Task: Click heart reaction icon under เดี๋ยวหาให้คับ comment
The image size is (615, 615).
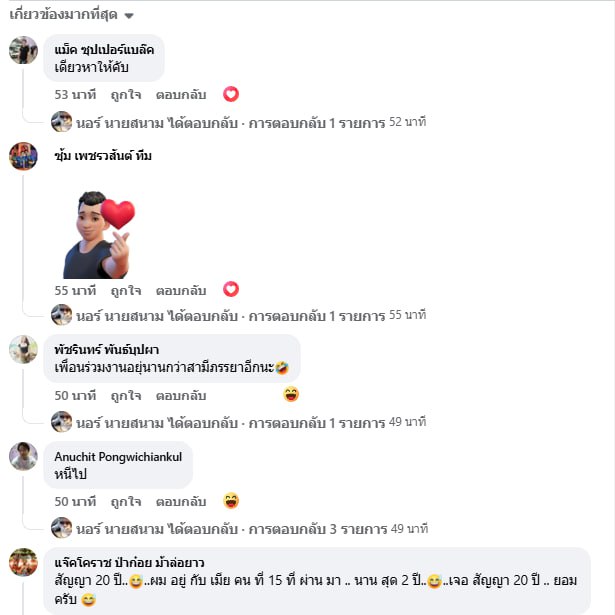Action: coord(231,94)
